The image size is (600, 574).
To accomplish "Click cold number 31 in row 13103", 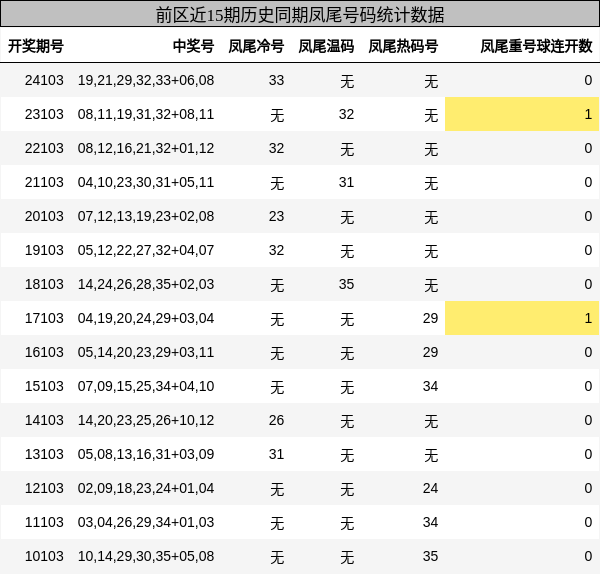I will click(276, 454).
